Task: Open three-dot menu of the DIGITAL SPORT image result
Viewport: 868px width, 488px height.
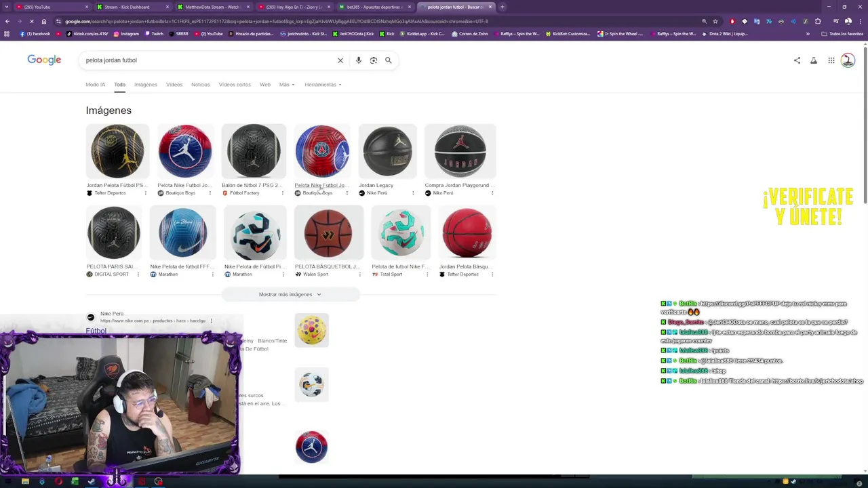Action: coord(138,274)
